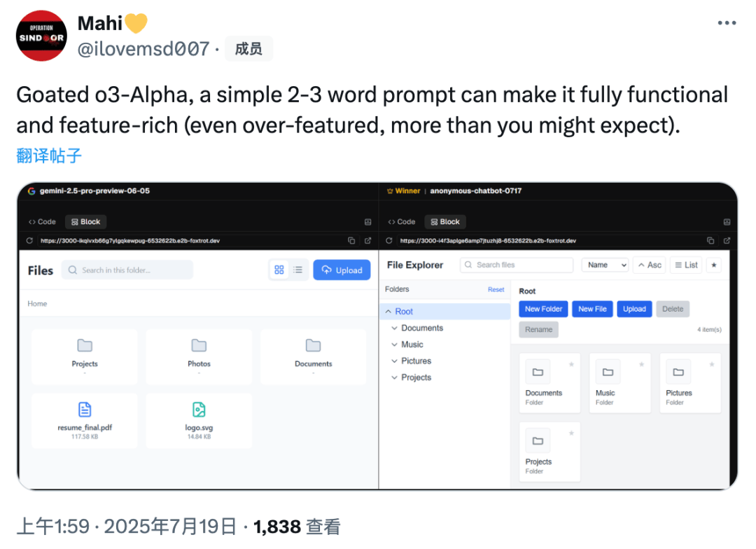The width and height of the screenshot is (756, 549).
Task: Toggle the Asc sort order button
Action: [650, 265]
